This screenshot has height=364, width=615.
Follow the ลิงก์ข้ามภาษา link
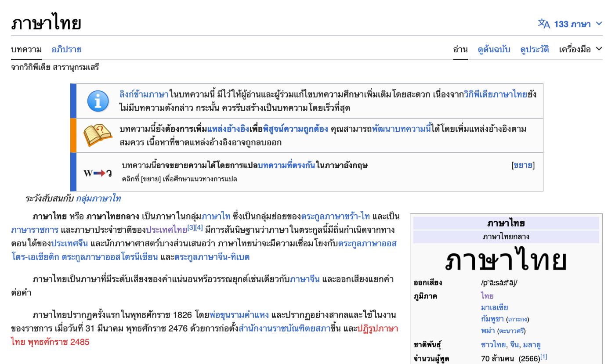pos(144,94)
